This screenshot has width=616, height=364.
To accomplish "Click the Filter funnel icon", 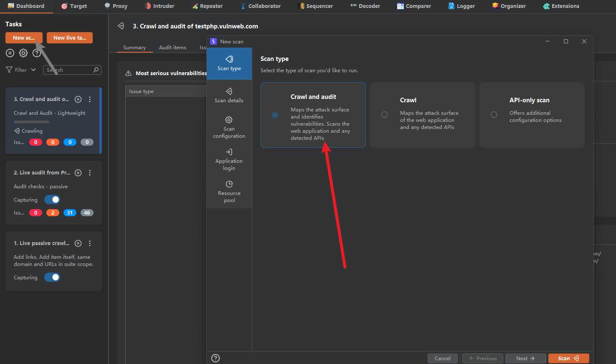I will click(x=9, y=70).
